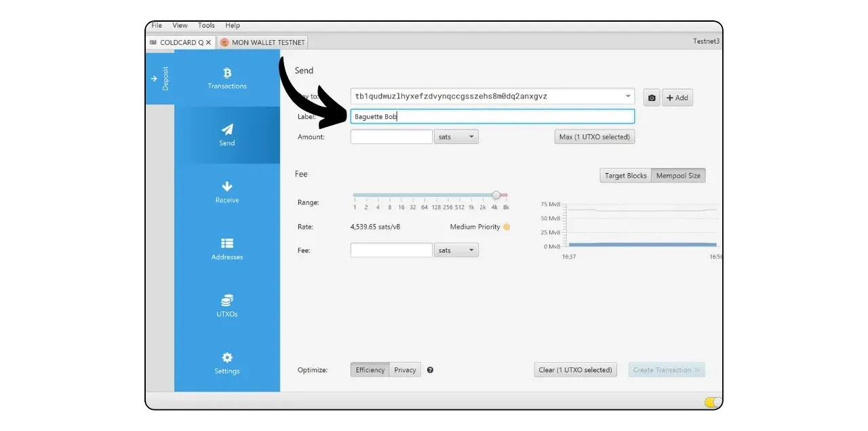868x431 pixels.
Task: Expand the Pay to address dropdown
Action: (x=627, y=96)
